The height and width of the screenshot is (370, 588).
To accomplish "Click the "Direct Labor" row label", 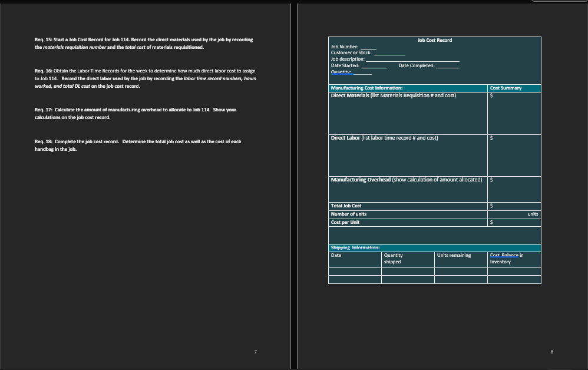I will (x=345, y=138).
